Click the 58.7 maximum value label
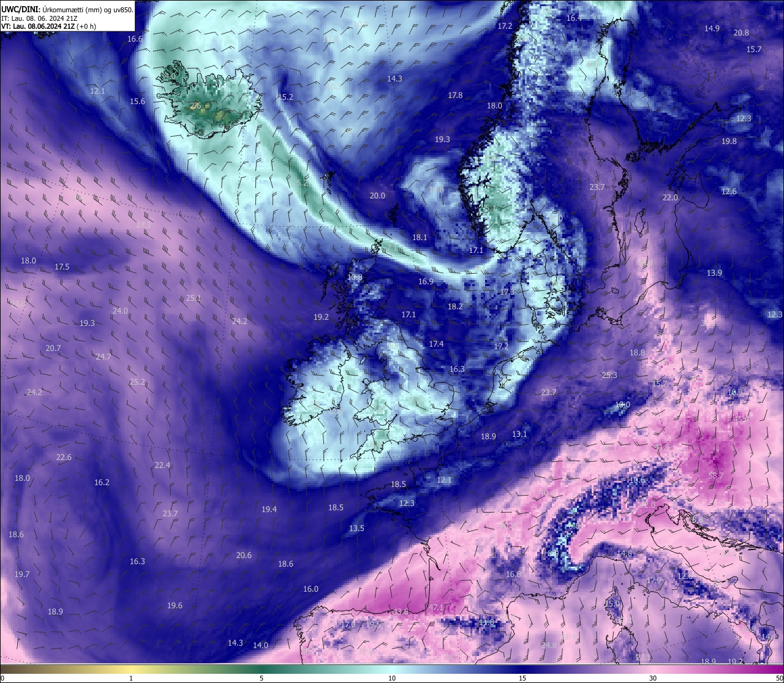Screen dimensions: 784x683 pos(716,475)
